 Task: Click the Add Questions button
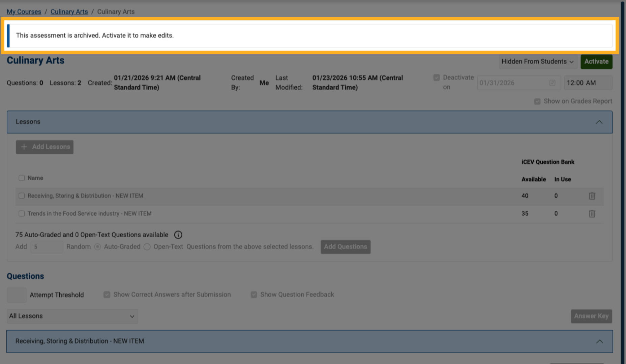[346, 247]
